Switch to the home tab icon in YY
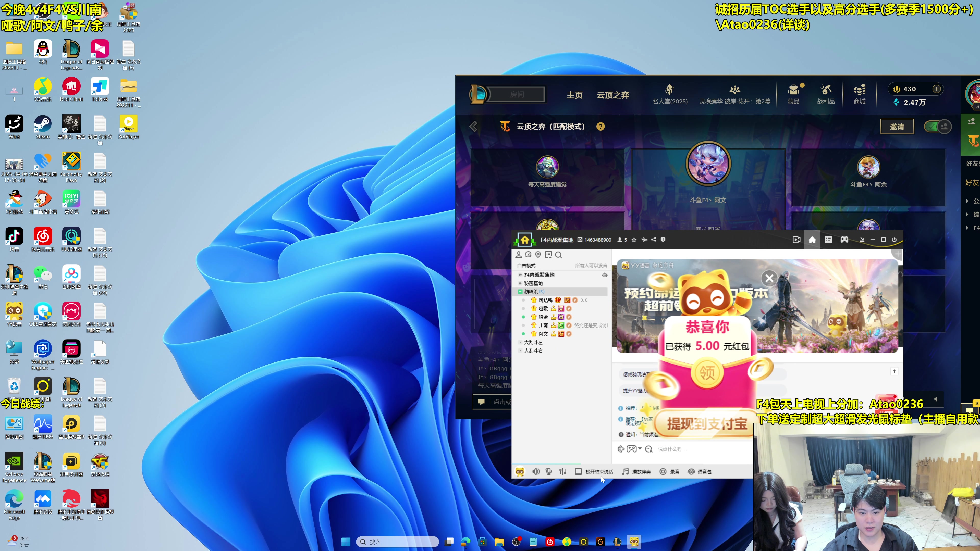 click(812, 240)
